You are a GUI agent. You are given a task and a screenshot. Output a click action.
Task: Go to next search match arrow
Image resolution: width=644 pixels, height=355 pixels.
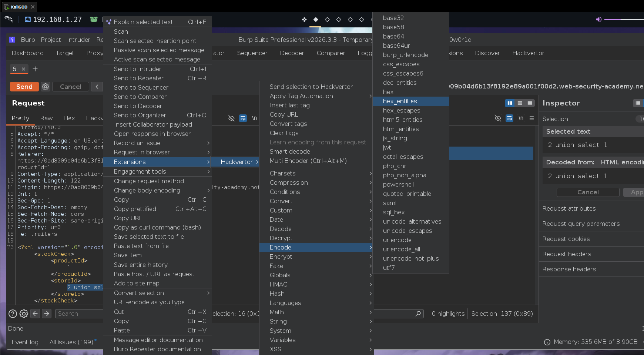[47, 314]
